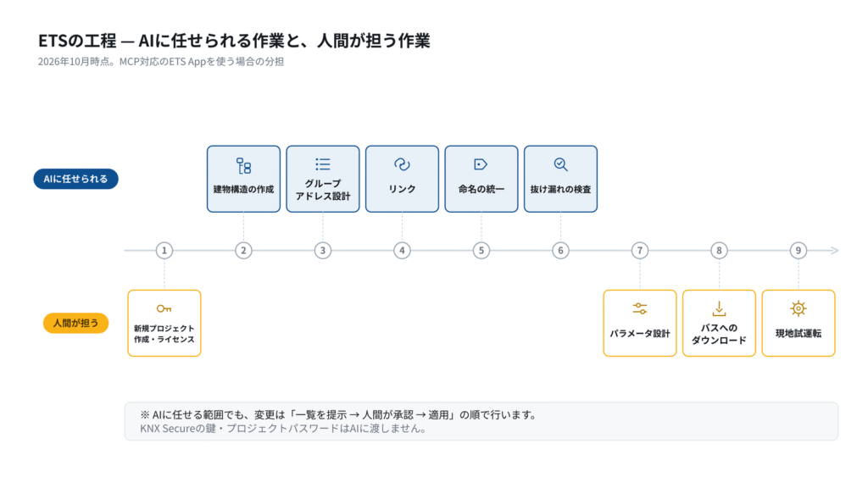Click the gear sun icon above 現地試運転
This screenshot has height=488, width=868.
798,308
